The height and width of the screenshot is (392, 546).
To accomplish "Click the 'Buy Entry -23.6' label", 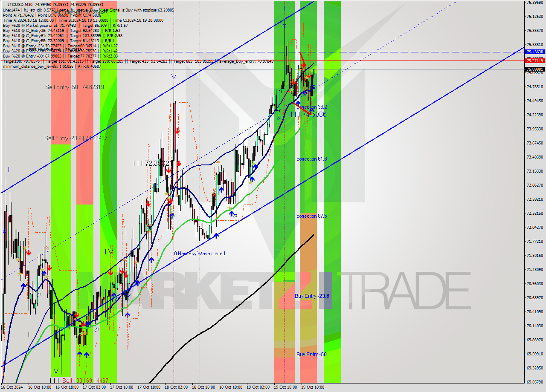I will coord(312,296).
